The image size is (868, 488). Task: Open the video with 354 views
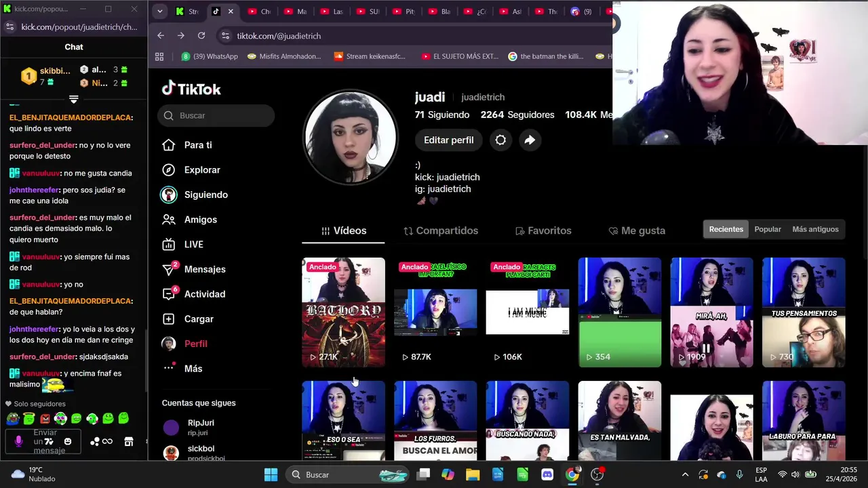[620, 312]
